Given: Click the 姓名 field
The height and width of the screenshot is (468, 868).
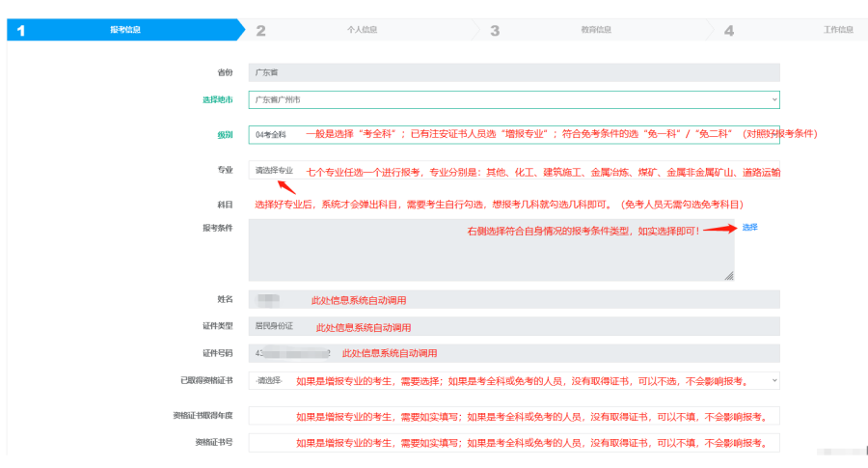Looking at the screenshot, I should point(514,300).
